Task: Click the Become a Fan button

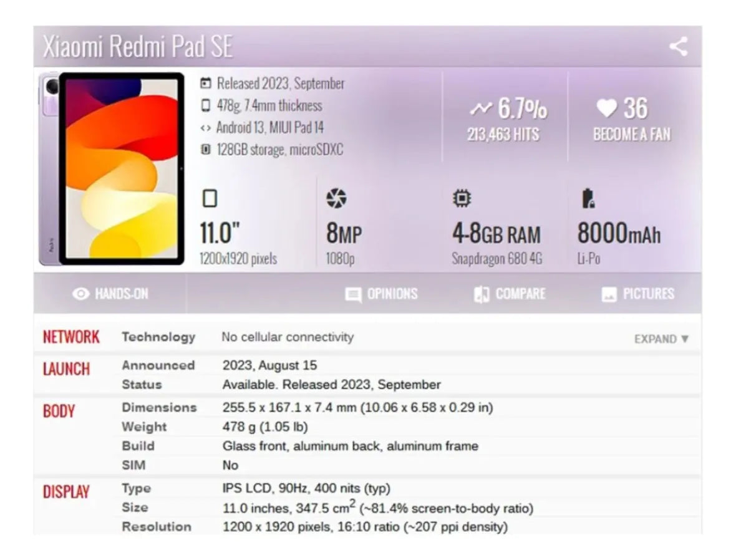Action: coord(631,134)
